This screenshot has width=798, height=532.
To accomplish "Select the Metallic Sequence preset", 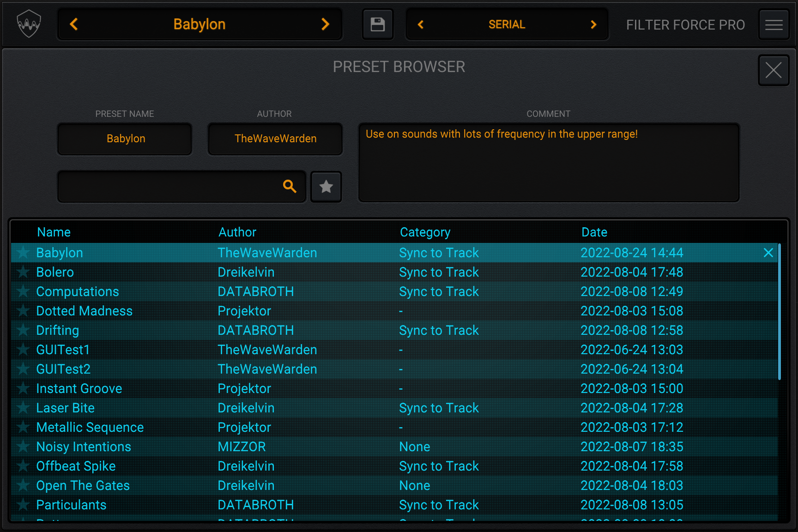I will coord(90,427).
